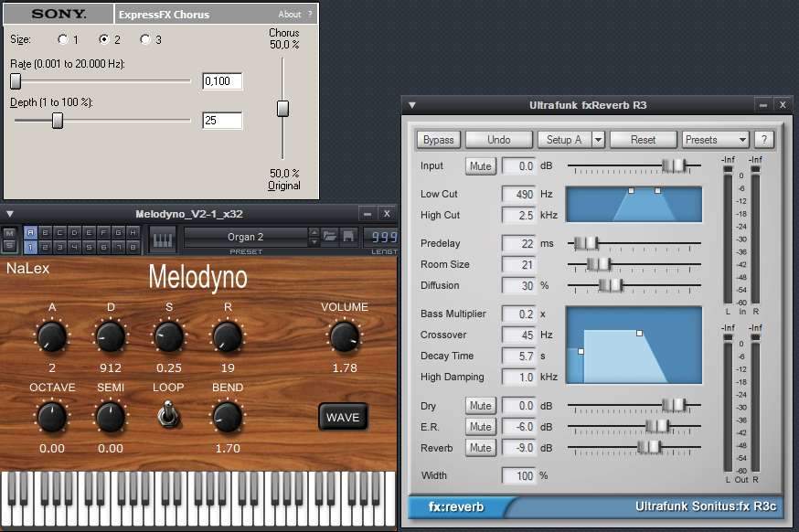Click preset up arrow next to Organ 2

point(314,232)
